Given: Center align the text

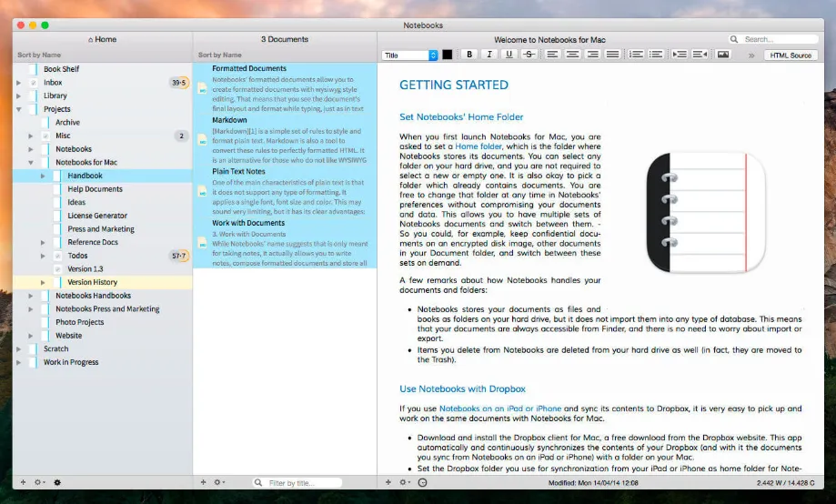Looking at the screenshot, I should point(572,55).
